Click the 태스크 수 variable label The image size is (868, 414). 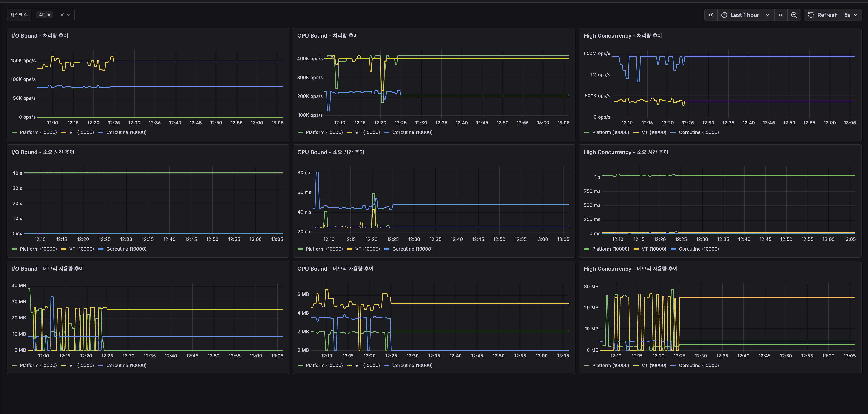19,15
